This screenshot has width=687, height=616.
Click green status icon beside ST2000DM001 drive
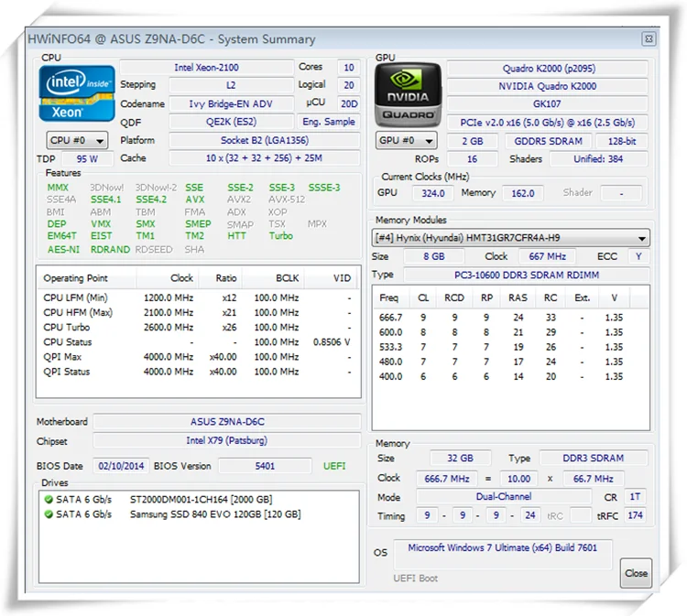[49, 499]
